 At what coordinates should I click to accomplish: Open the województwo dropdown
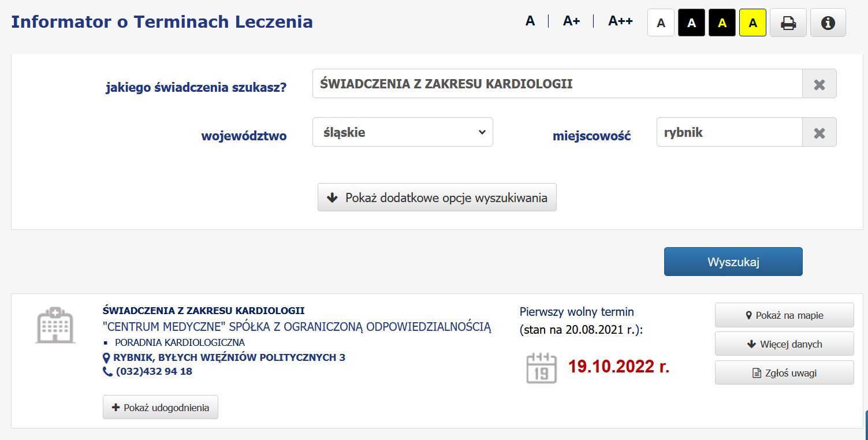click(403, 132)
